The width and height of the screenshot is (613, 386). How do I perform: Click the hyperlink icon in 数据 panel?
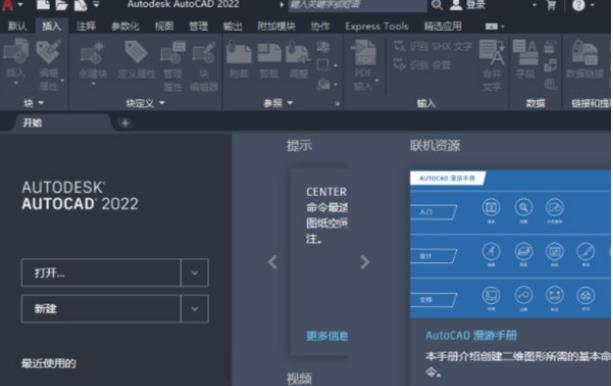pyautogui.click(x=550, y=84)
